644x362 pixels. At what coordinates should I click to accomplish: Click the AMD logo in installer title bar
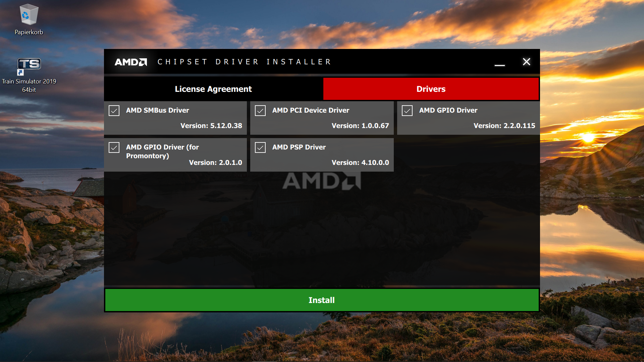tap(131, 62)
